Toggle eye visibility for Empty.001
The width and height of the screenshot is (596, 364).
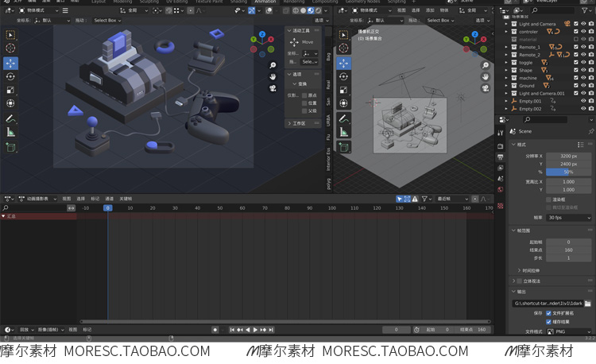point(583,101)
